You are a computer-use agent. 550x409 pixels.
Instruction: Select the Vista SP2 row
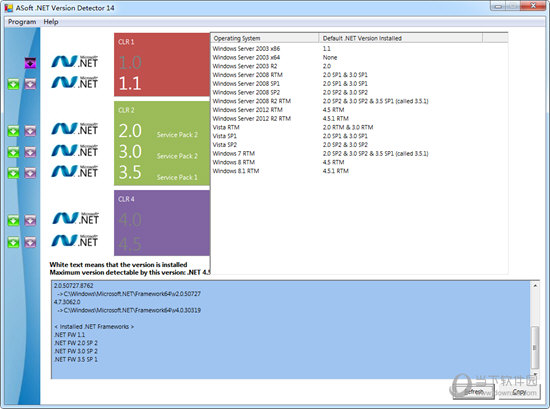click(x=359, y=145)
